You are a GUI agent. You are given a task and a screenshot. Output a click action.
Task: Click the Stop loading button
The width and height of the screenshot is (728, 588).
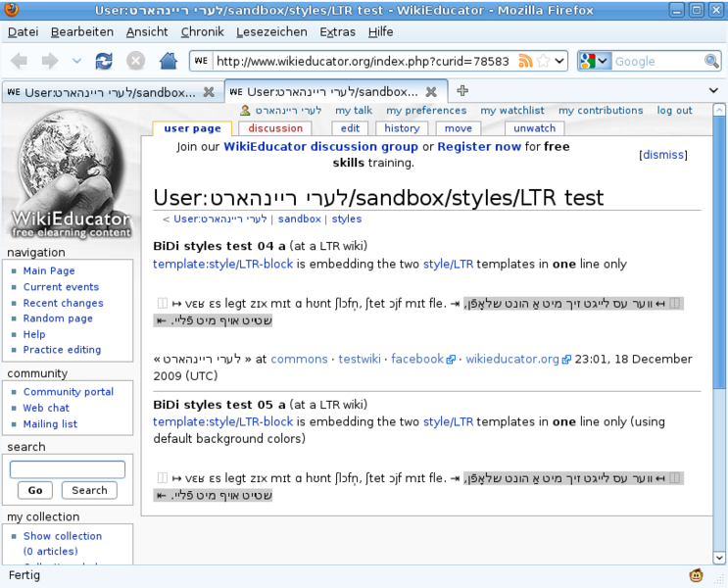click(135, 61)
